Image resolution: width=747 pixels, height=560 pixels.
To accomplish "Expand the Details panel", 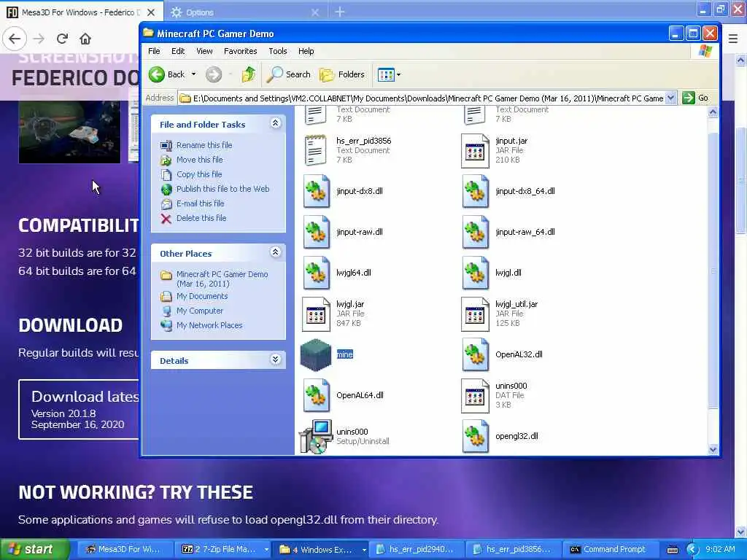I will pyautogui.click(x=275, y=359).
